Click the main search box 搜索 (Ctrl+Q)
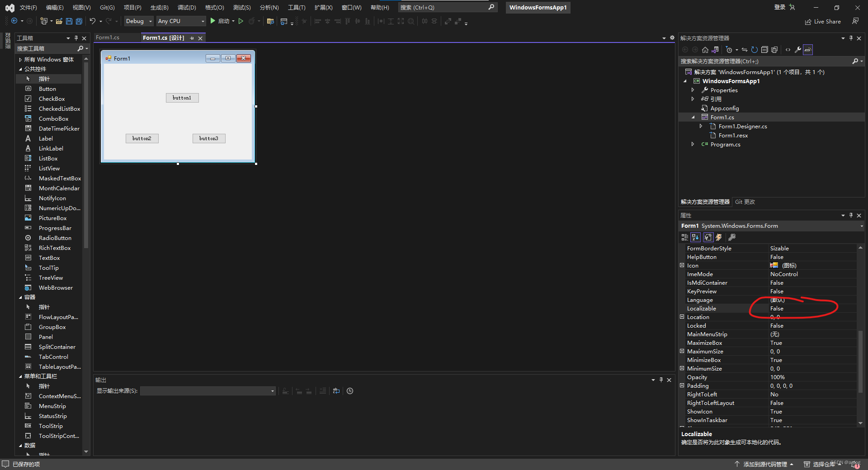This screenshot has width=868, height=470. 448,8
